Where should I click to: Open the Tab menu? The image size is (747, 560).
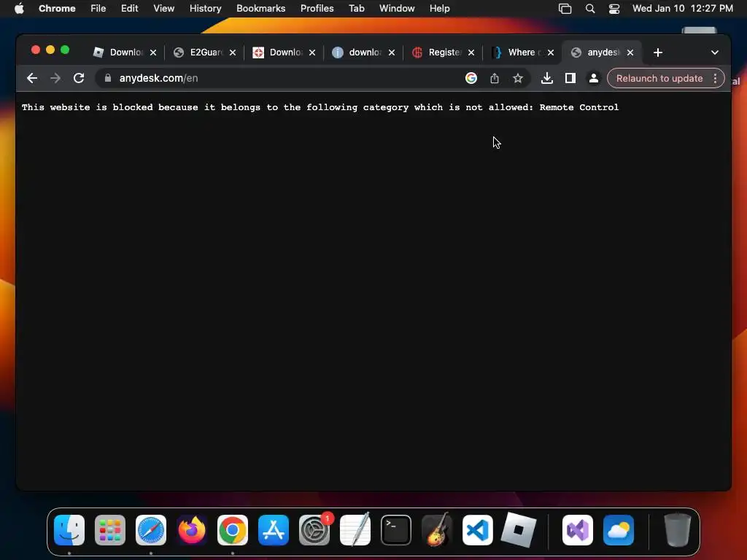tap(356, 9)
